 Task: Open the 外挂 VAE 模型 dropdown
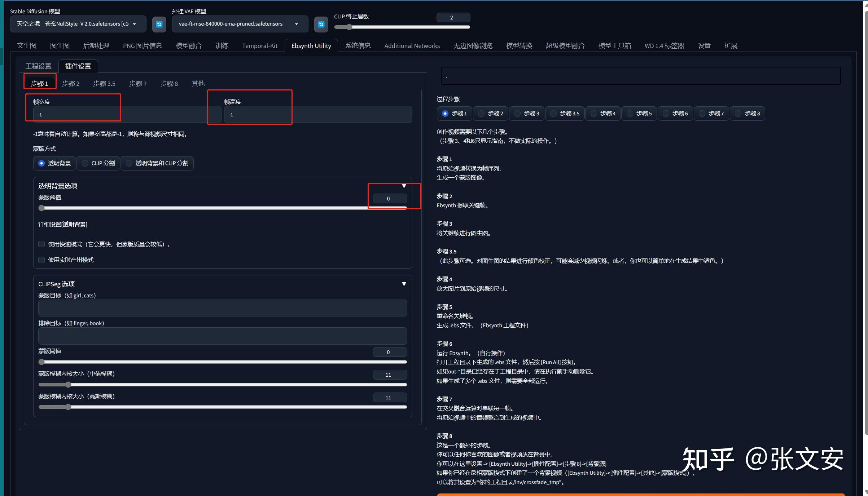tap(296, 24)
